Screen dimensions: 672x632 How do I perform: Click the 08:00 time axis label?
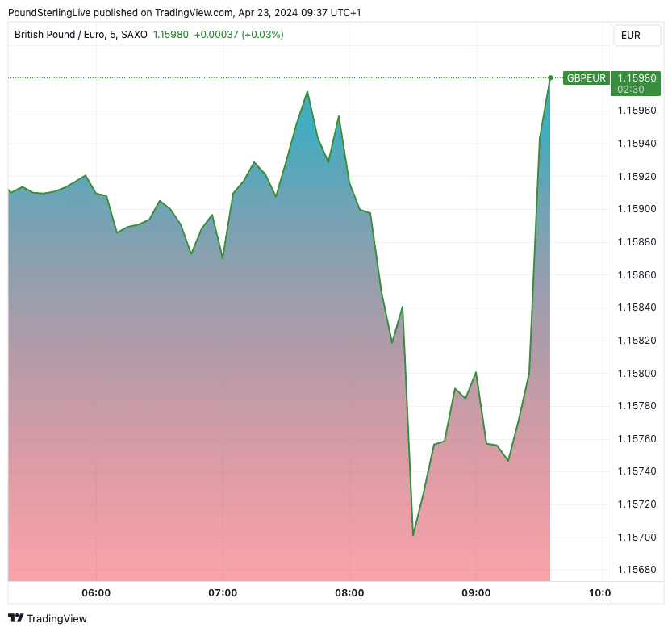(x=349, y=593)
